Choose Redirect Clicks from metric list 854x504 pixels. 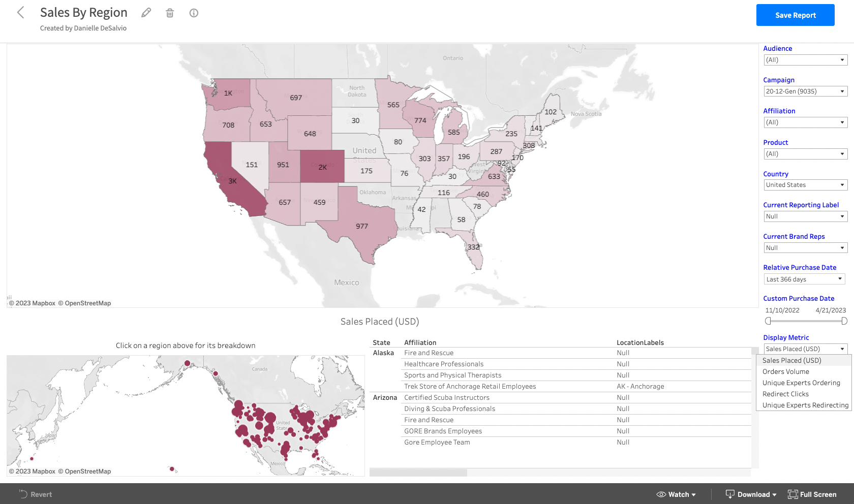coord(785,394)
